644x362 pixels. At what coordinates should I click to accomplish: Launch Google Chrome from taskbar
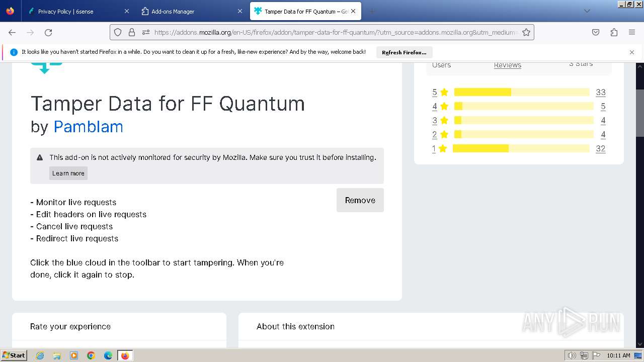point(91,355)
